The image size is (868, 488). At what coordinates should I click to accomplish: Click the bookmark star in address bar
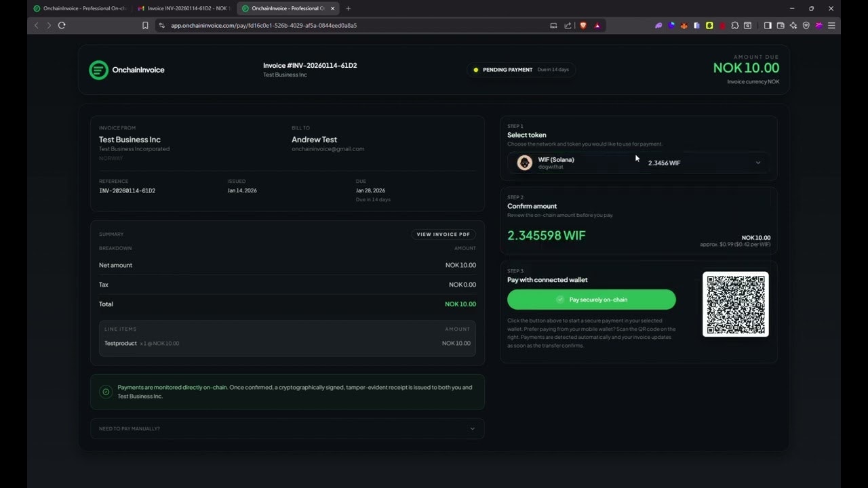[x=145, y=25]
